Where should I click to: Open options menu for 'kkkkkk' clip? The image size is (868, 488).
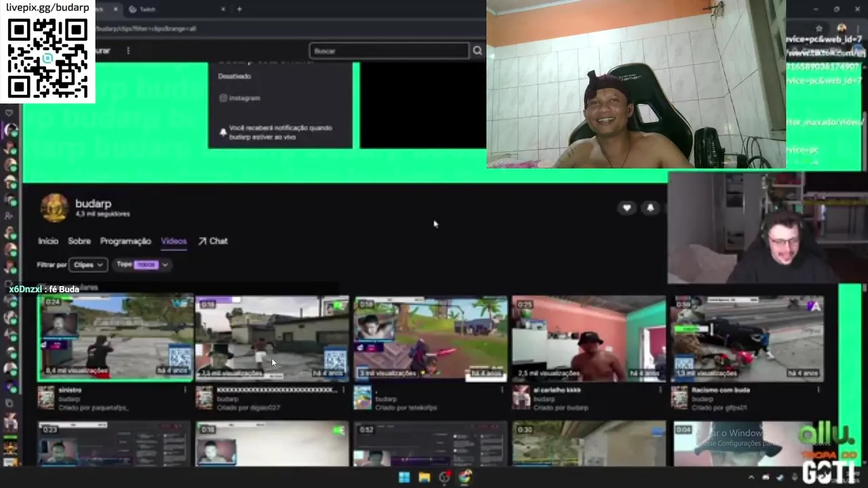point(343,390)
